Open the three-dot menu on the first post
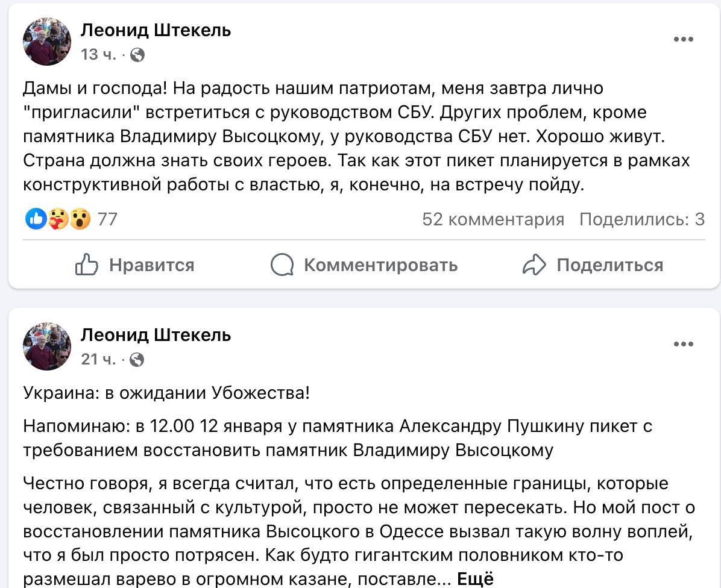The width and height of the screenshot is (721, 588). [x=683, y=40]
